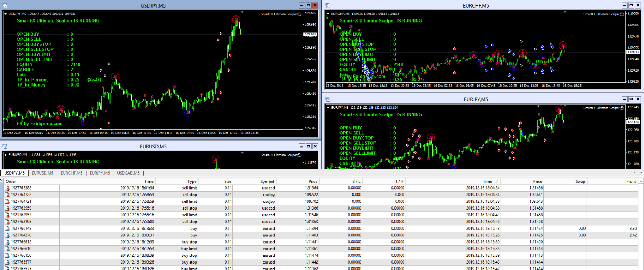The image size is (644, 270).
Task: Click the EURUSD chart window title icon
Action: tap(5, 146)
